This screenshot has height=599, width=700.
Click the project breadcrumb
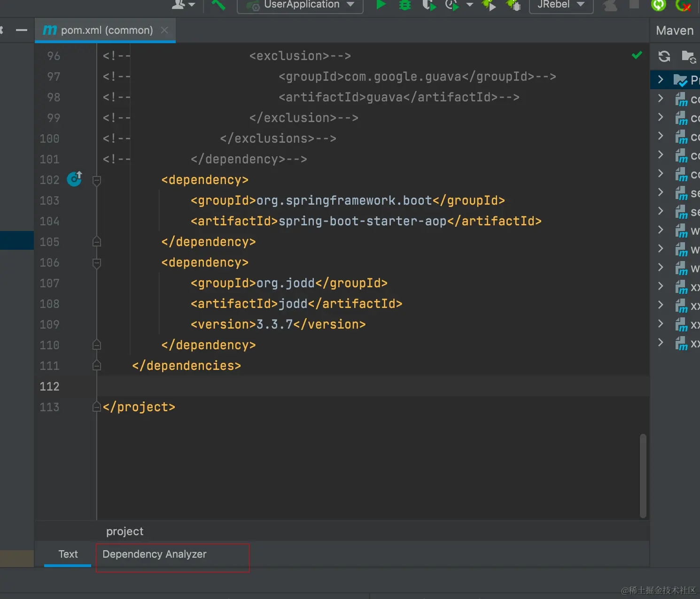124,531
